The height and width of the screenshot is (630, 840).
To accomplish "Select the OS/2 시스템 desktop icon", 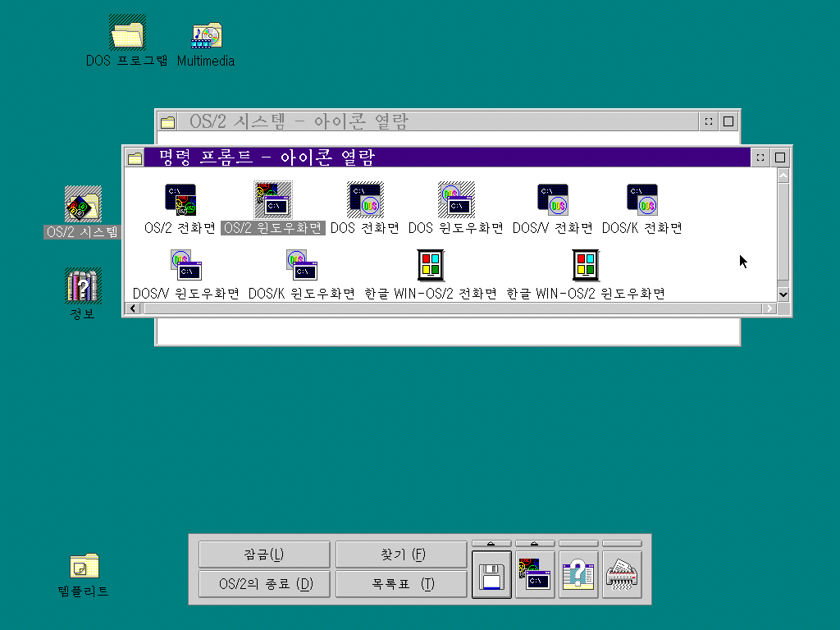I will point(83,204).
